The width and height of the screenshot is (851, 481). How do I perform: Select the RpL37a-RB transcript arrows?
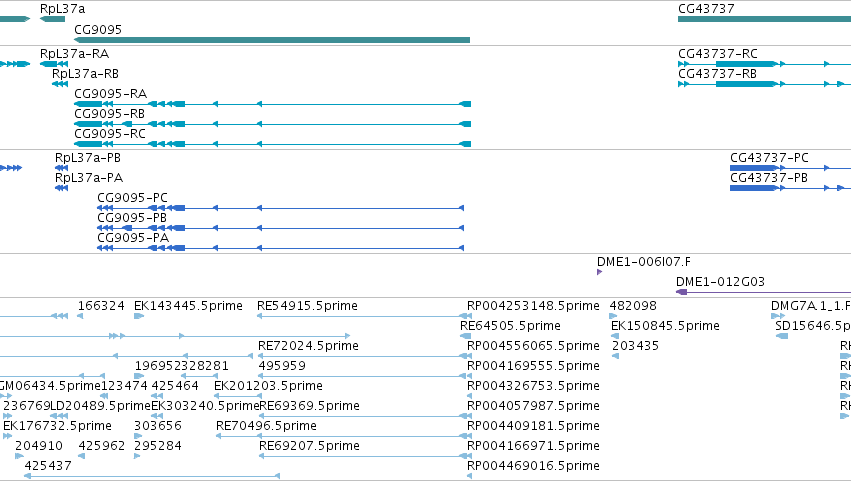tap(60, 84)
